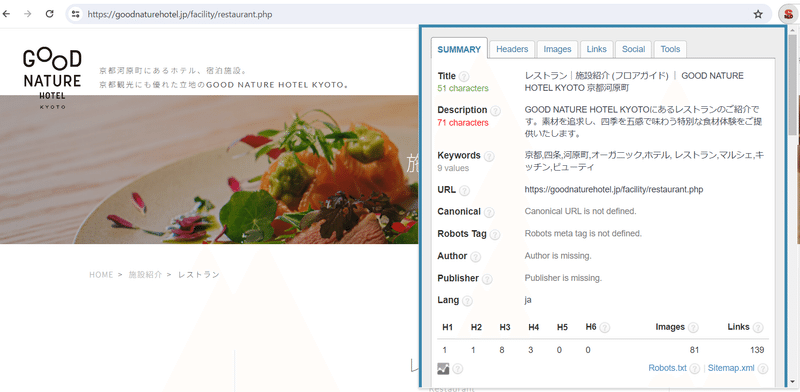Click the restaurant dish hero image
Image resolution: width=800 pixels, height=392 pixels.
(x=209, y=169)
